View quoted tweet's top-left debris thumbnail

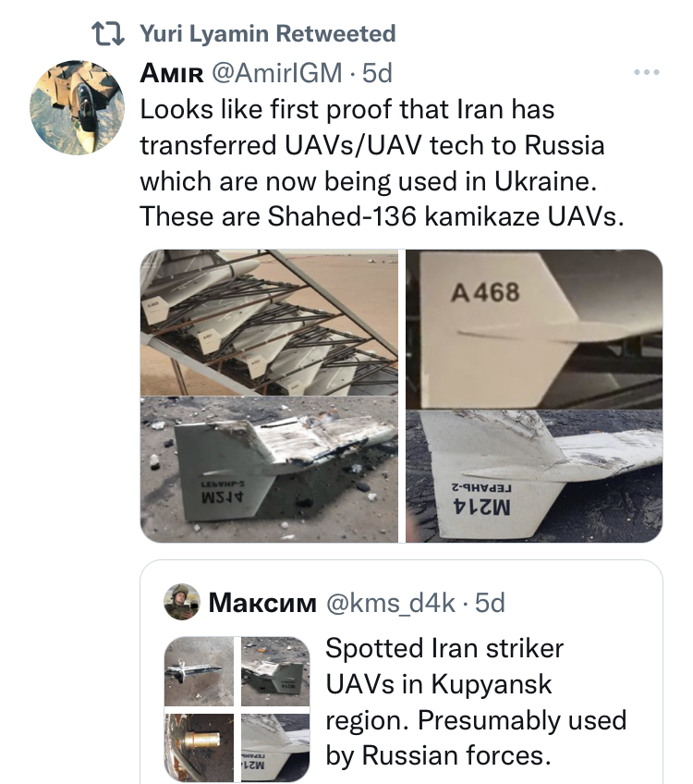(x=199, y=671)
